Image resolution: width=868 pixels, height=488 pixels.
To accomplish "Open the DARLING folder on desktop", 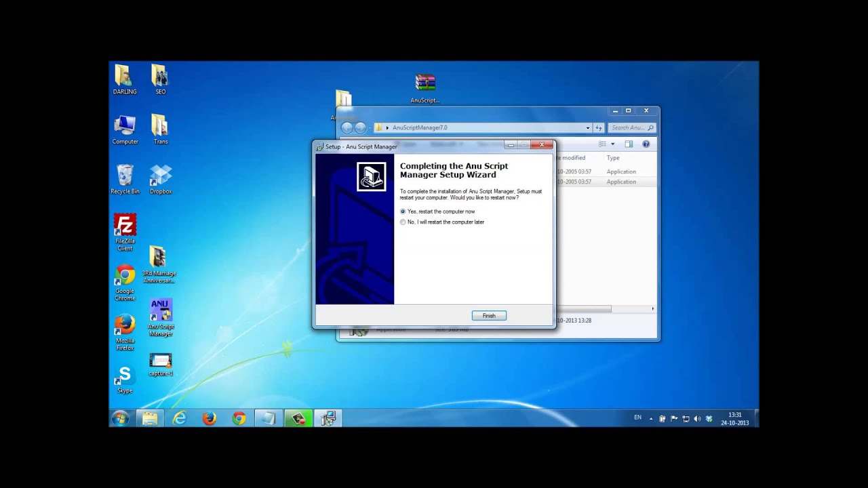I will [125, 79].
